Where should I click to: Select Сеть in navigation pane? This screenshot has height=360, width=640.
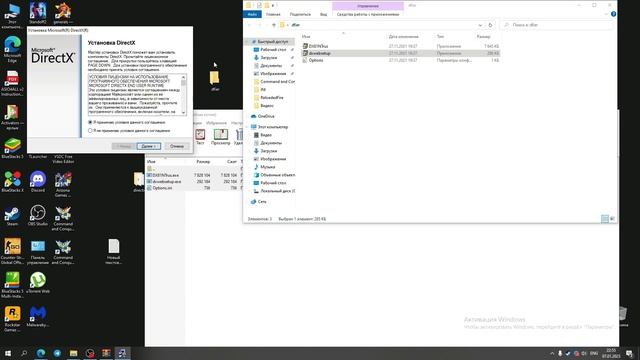point(262,202)
